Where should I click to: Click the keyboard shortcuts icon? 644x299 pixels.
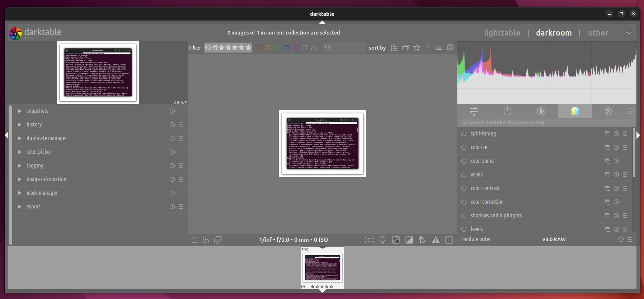point(439,47)
